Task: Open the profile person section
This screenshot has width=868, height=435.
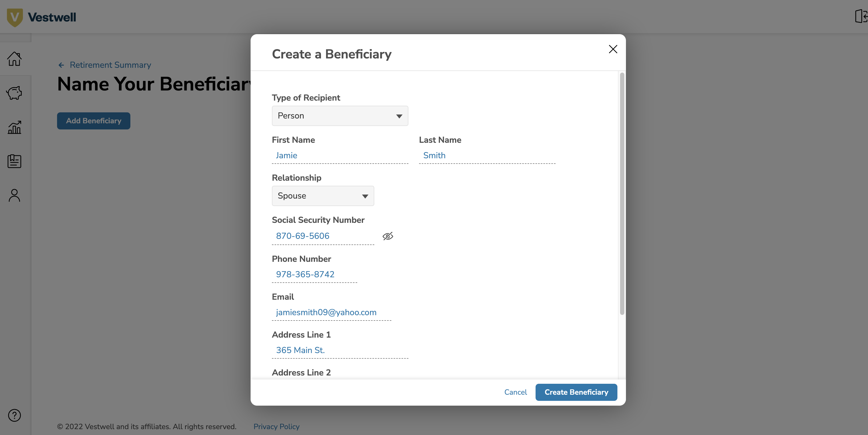Action: [x=14, y=195]
